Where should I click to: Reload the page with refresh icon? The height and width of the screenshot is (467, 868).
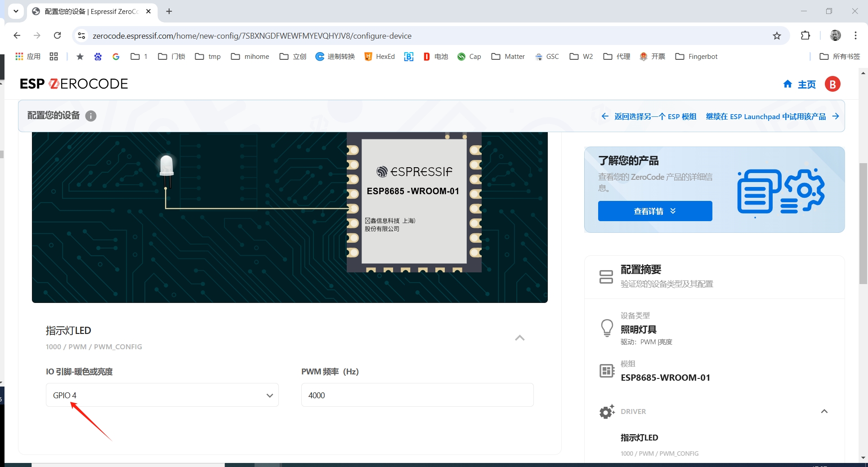57,36
